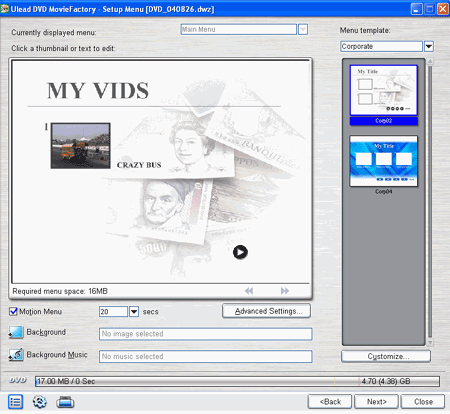Select the Corp04 blue menu template thumbnail
This screenshot has width=450, height=414.
[384, 161]
